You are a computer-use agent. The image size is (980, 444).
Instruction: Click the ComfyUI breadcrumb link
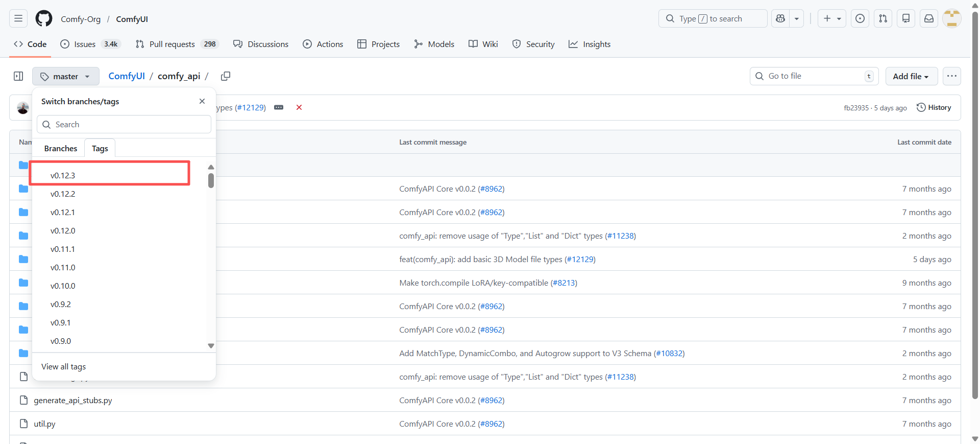(x=127, y=76)
